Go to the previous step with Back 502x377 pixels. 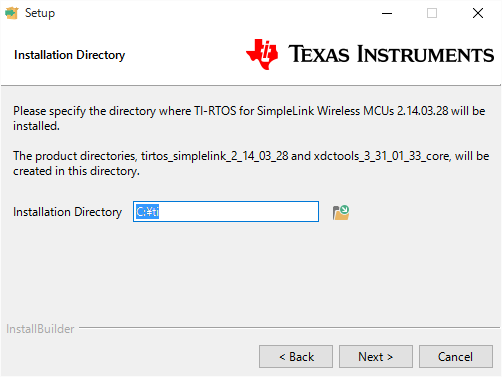[296, 357]
